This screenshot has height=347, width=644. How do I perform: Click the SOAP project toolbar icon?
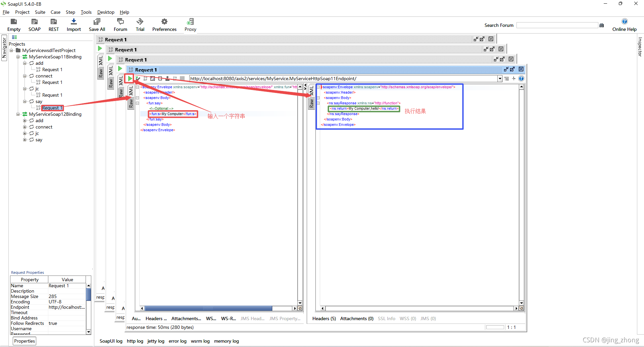pos(34,22)
